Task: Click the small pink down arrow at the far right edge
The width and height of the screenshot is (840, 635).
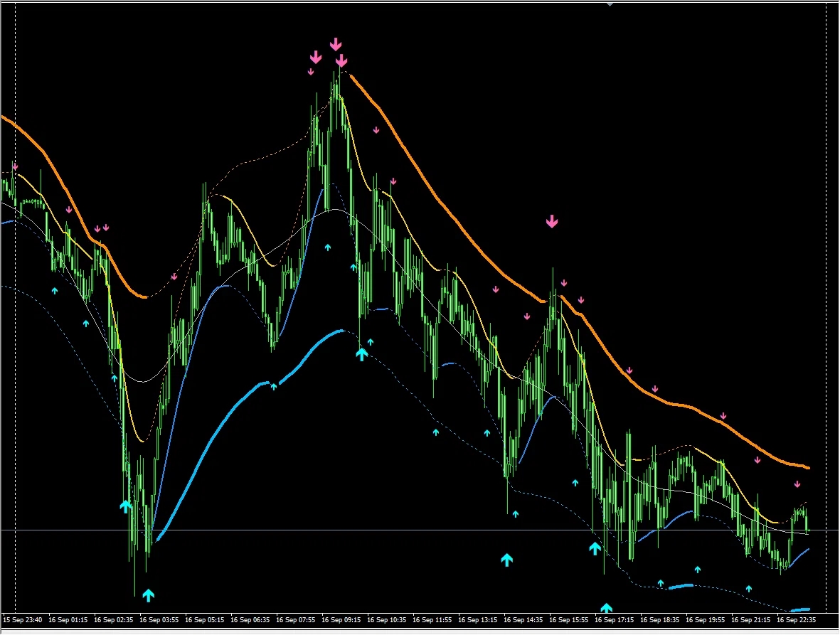Action: [x=797, y=484]
